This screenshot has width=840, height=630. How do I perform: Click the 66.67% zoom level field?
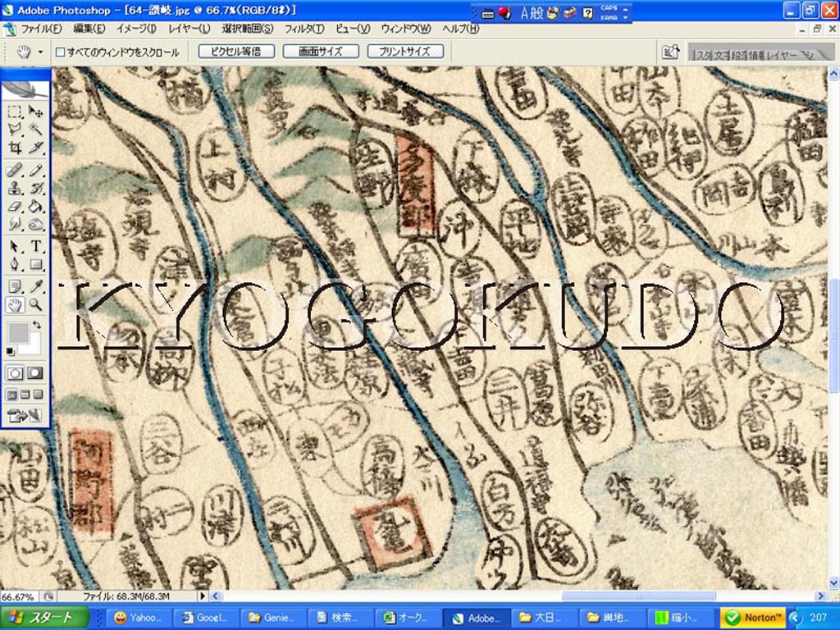point(20,596)
